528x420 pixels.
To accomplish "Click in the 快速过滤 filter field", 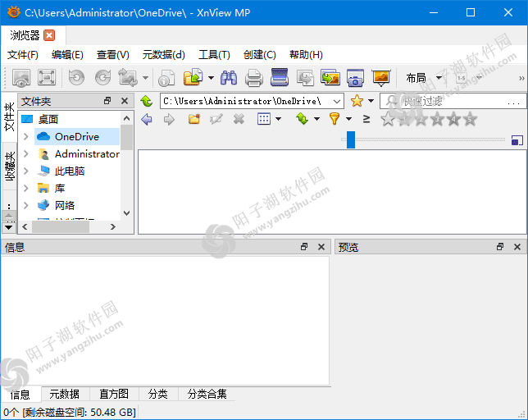I will pos(453,101).
